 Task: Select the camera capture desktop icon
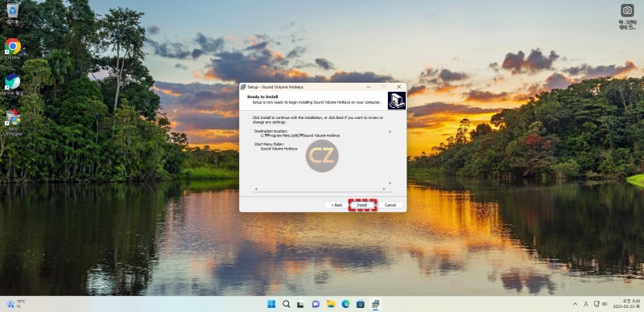pyautogui.click(x=627, y=16)
